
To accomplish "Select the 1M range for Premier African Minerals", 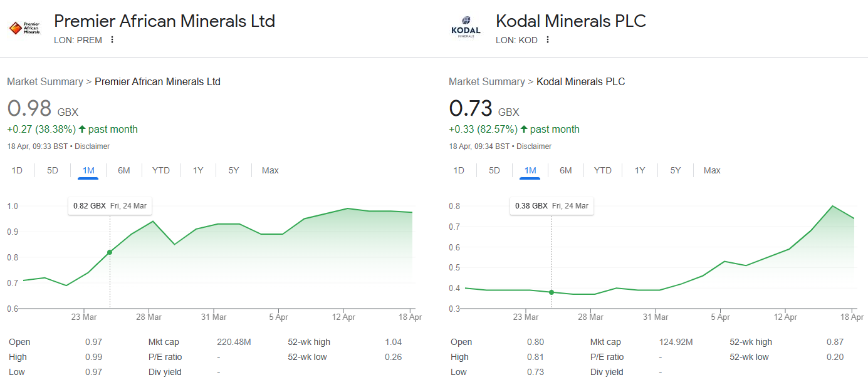I will (88, 170).
